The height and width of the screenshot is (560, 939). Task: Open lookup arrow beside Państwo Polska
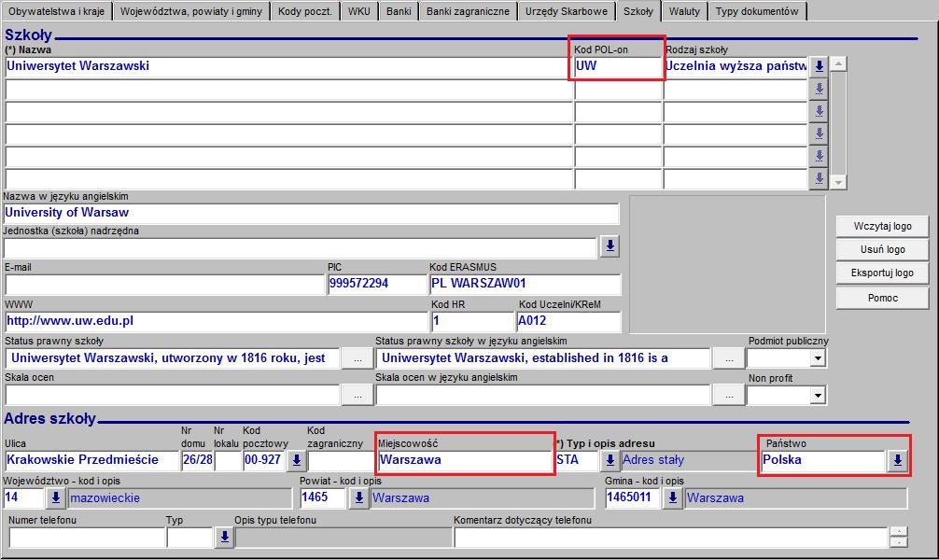(x=898, y=460)
